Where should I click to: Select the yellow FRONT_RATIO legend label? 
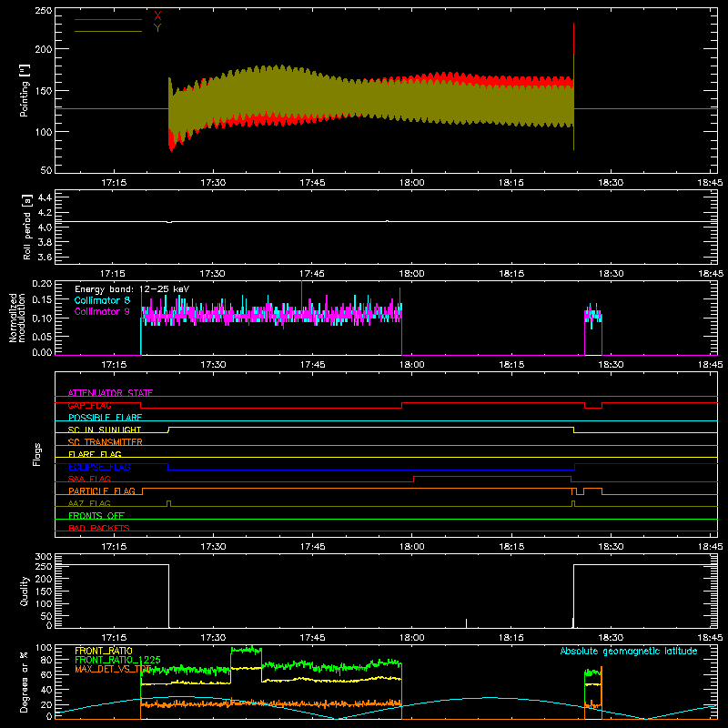104,651
